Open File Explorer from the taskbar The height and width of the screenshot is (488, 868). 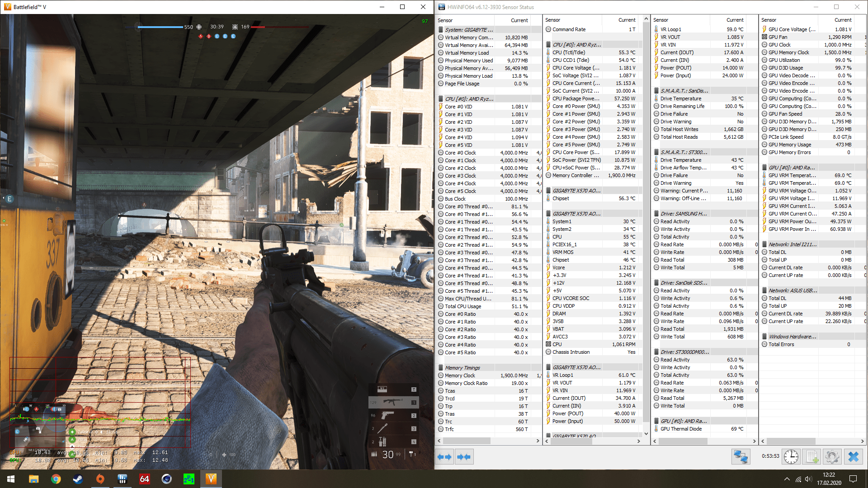pyautogui.click(x=33, y=479)
